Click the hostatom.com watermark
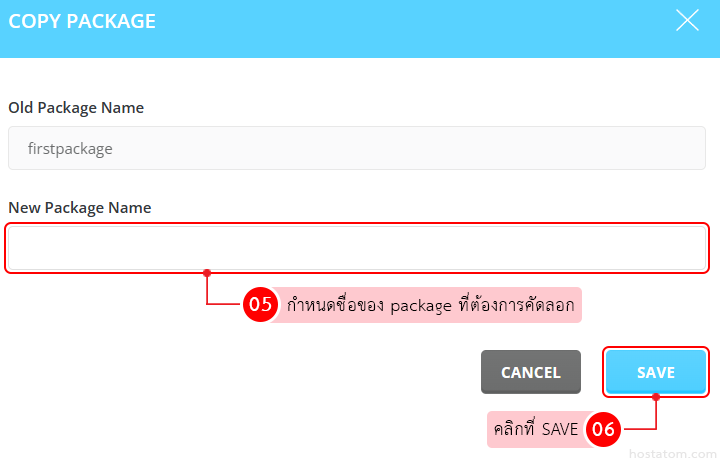The image size is (720, 461). (x=671, y=452)
